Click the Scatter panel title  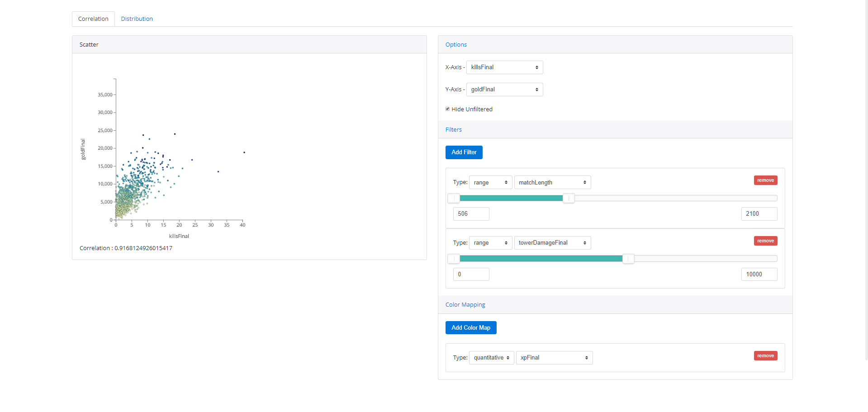click(x=89, y=44)
